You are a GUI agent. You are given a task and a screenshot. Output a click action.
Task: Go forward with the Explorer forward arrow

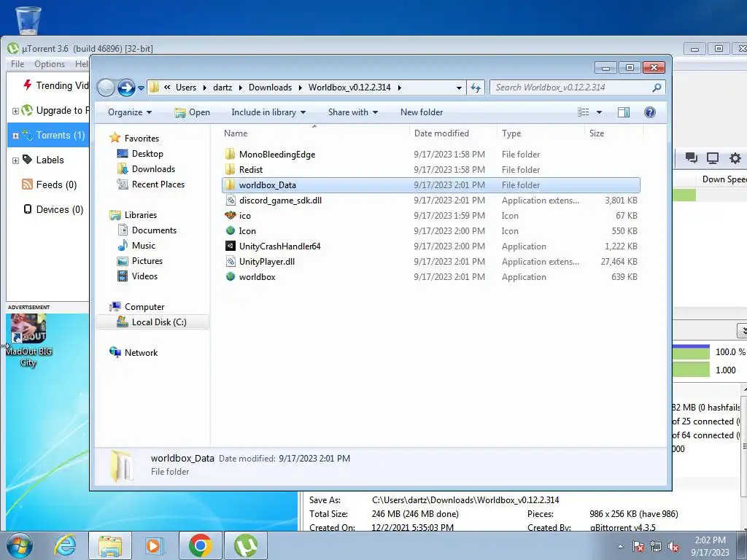pos(125,87)
